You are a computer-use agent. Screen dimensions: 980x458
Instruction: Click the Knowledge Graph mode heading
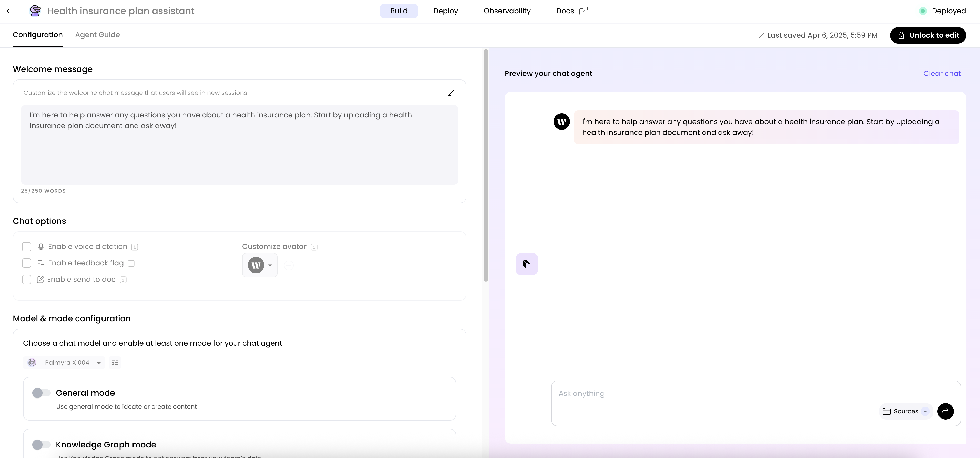pyautogui.click(x=106, y=445)
